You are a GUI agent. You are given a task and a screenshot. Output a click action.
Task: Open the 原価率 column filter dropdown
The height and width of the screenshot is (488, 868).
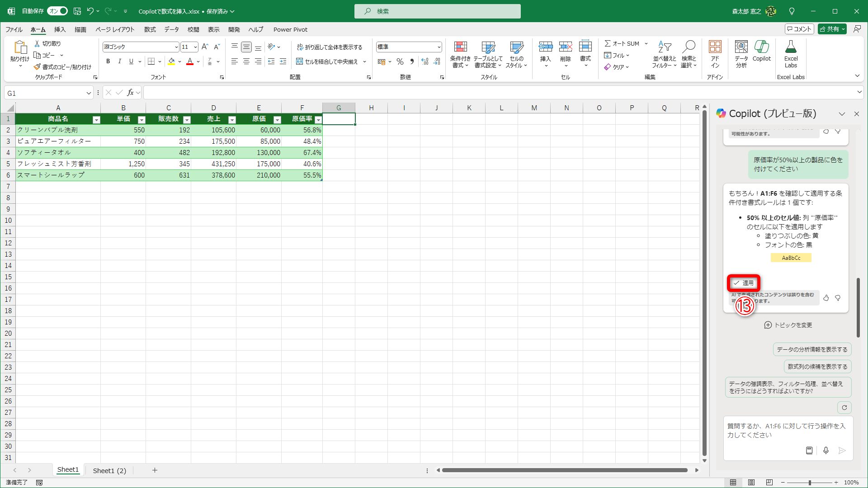point(318,120)
